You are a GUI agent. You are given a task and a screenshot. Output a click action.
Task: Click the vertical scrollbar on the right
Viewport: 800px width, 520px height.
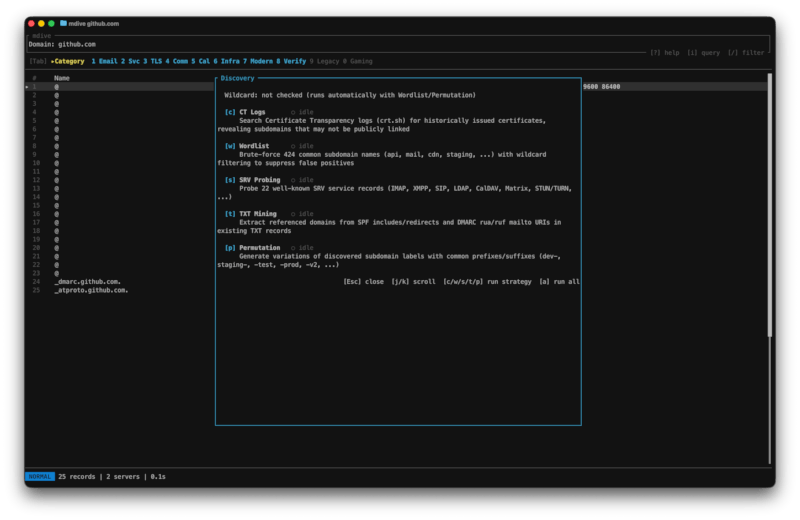pyautogui.click(x=770, y=205)
